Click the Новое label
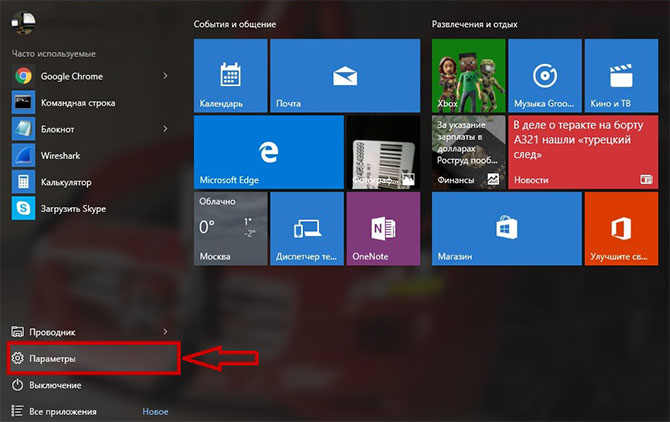 click(155, 412)
